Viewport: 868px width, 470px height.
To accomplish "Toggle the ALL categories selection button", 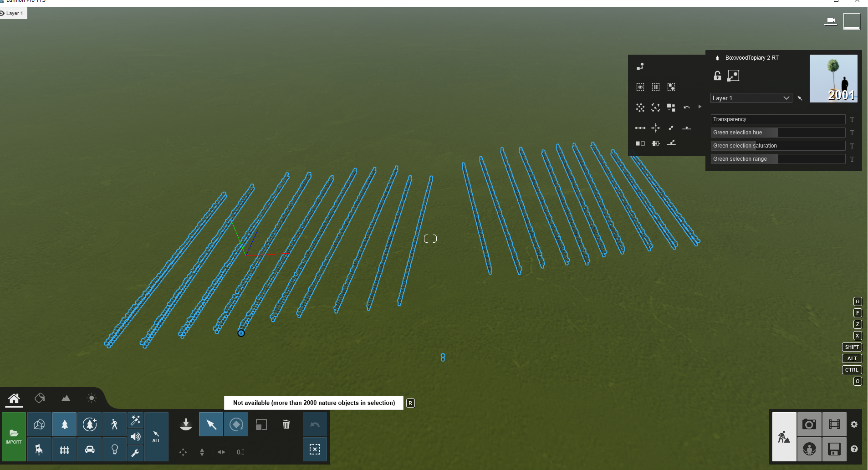I will (156, 437).
